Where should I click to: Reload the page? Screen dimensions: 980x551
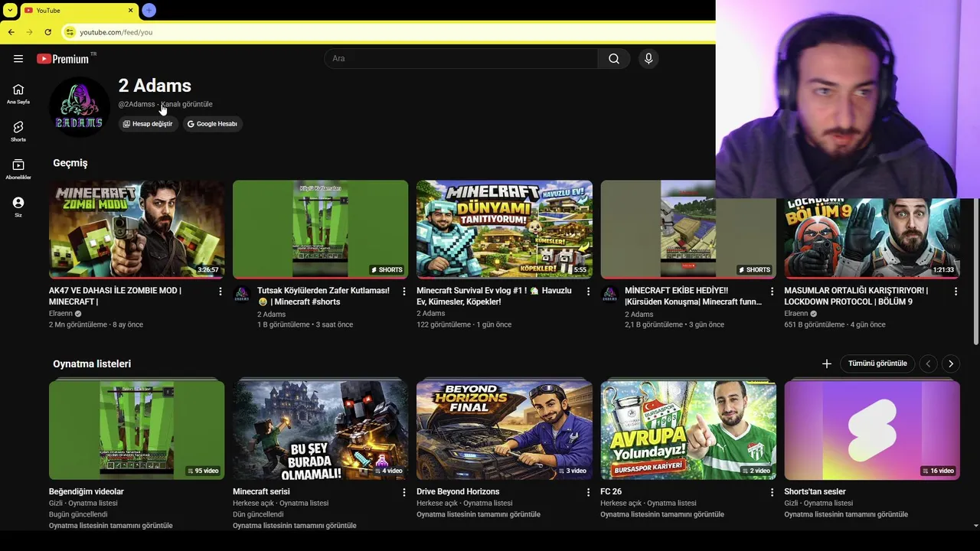click(x=47, y=32)
